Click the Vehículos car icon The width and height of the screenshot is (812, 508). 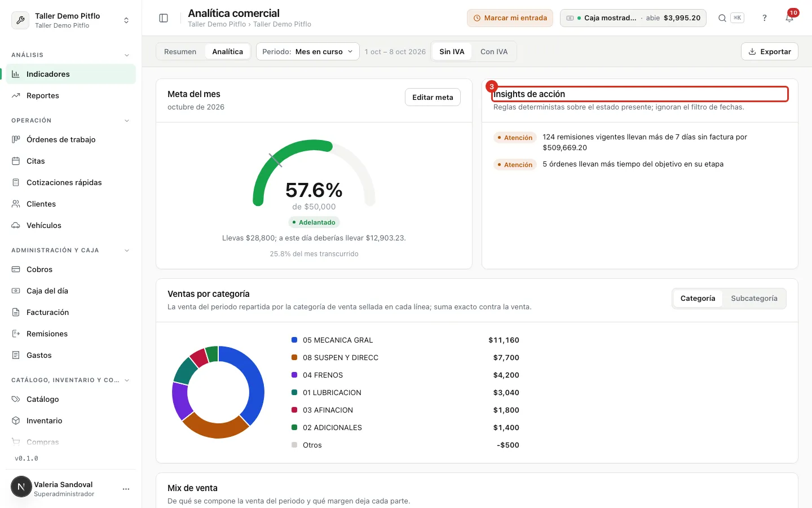click(x=16, y=225)
